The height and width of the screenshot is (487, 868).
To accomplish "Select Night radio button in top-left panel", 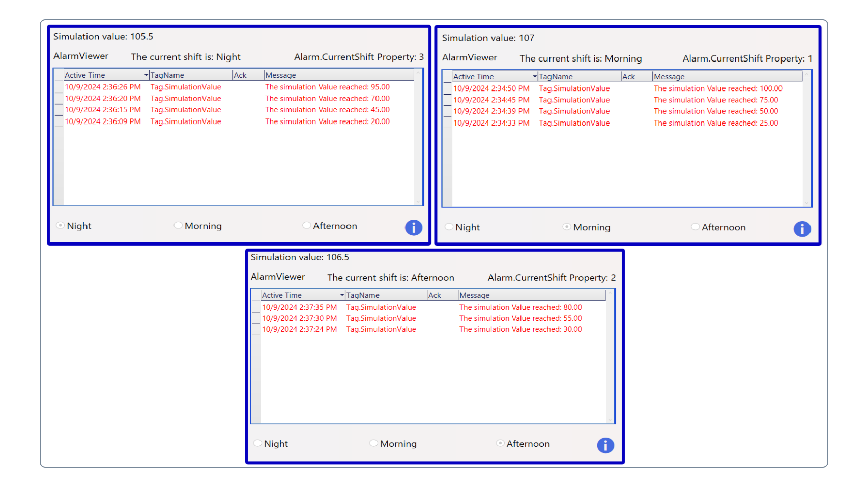I will tap(61, 225).
